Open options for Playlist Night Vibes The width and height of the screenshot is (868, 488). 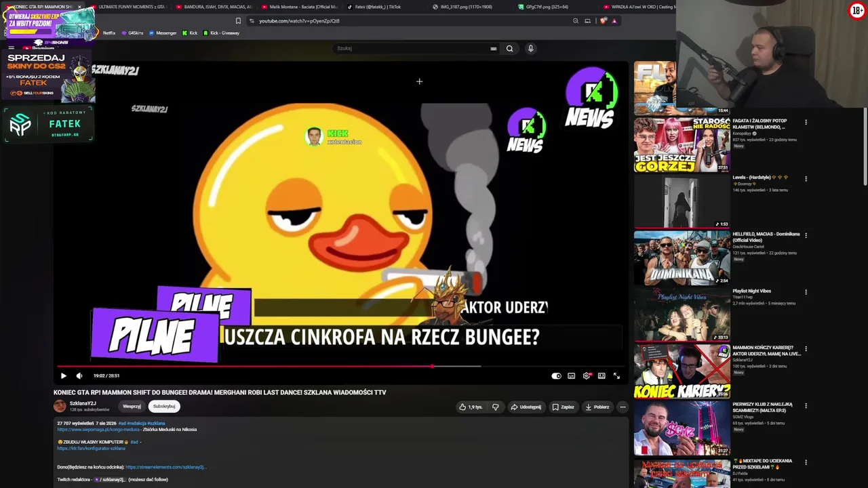coord(806,292)
